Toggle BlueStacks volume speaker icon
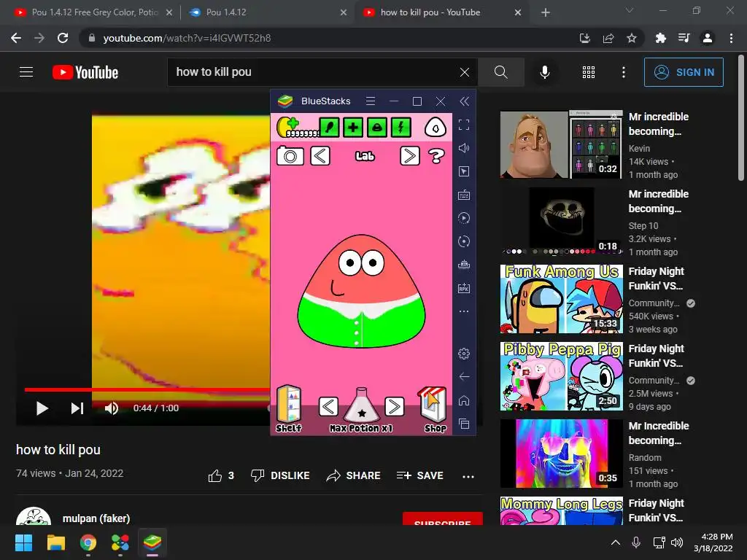 [x=463, y=148]
